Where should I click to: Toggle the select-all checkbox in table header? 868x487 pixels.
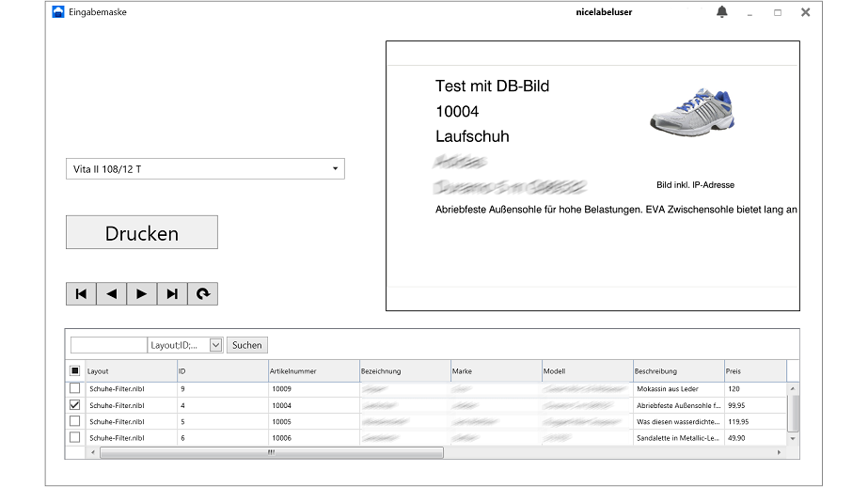(75, 371)
